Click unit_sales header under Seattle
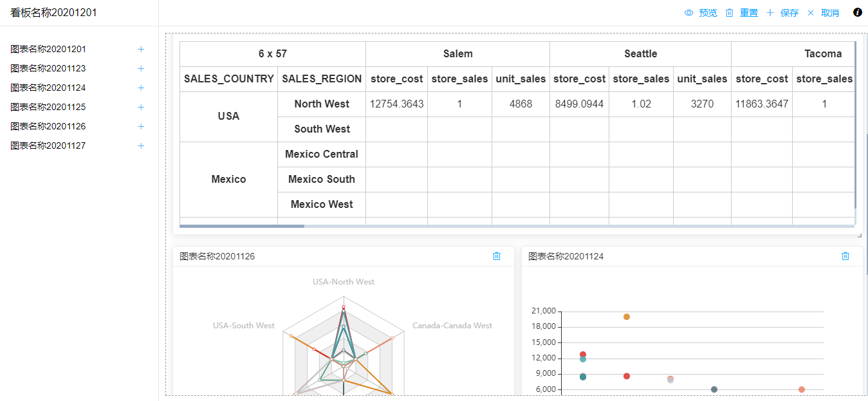This screenshot has height=401, width=868. pyautogui.click(x=703, y=79)
